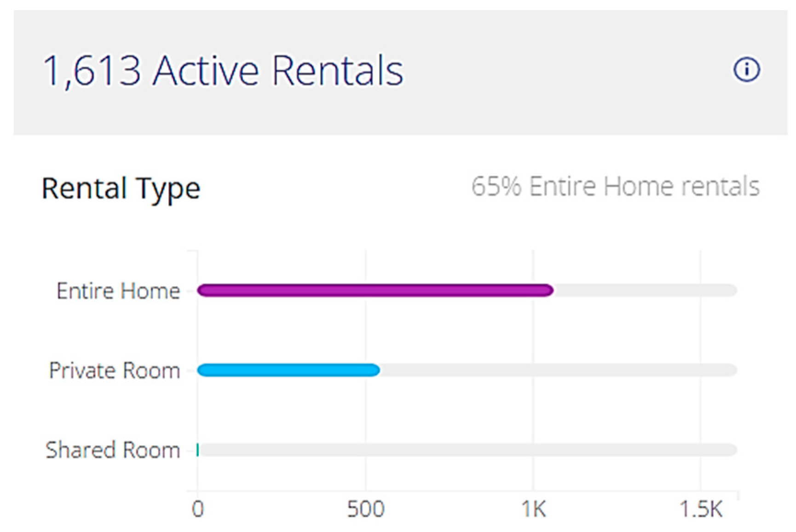Screen dimensions: 796x532
Task: Click the blue Private Room bar
Action: pyautogui.click(x=288, y=370)
